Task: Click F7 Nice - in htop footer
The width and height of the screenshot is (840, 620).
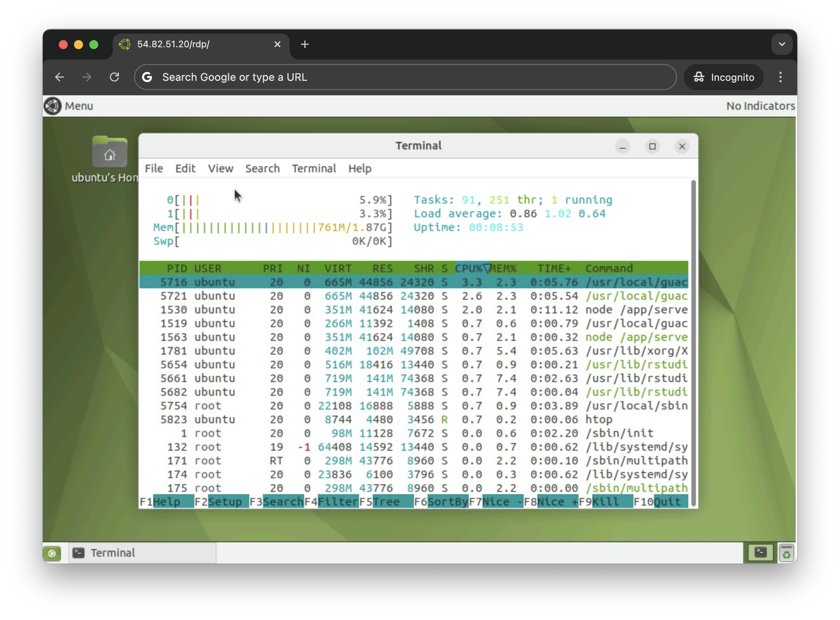Action: (x=496, y=502)
